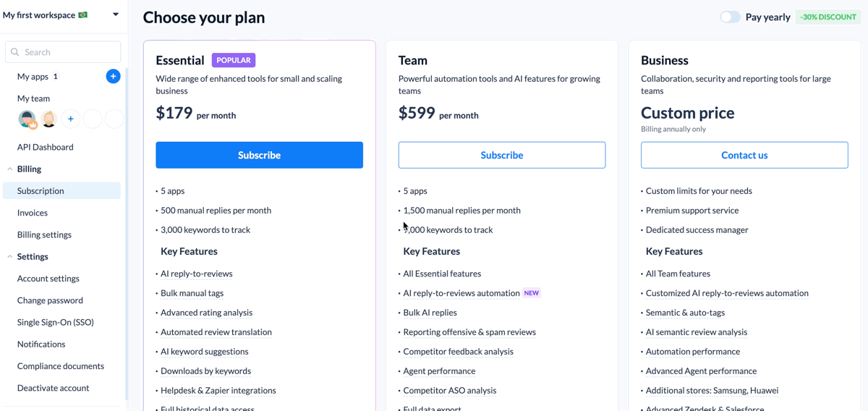Open the first team member avatar
Image resolution: width=868 pixels, height=411 pixels.
click(x=27, y=119)
